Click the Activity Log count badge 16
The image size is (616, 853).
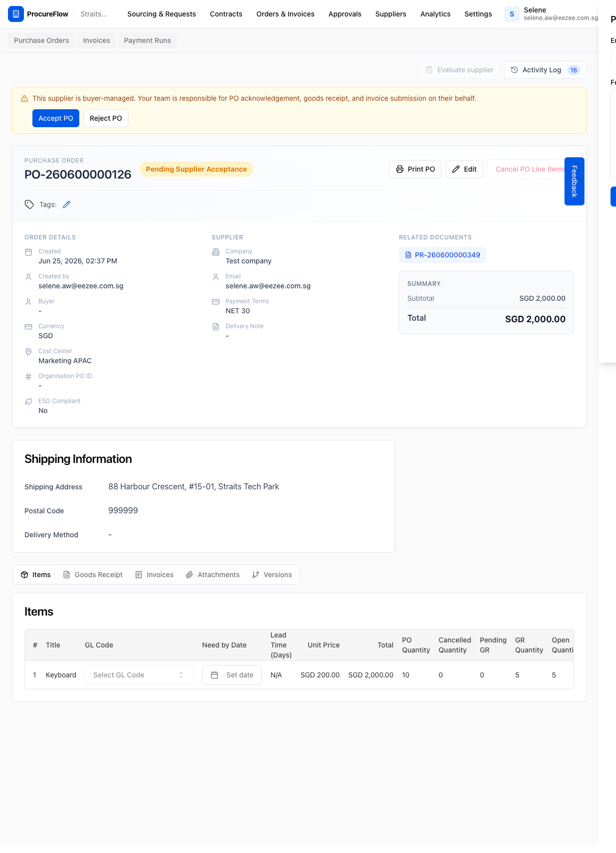click(x=574, y=70)
